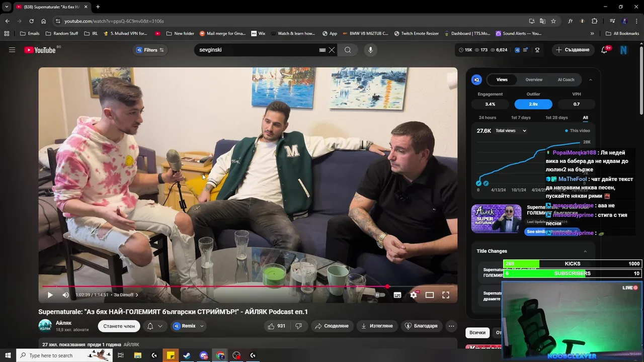Clear the search box with the X icon
Image resolution: width=644 pixels, height=362 pixels.
coord(332,50)
